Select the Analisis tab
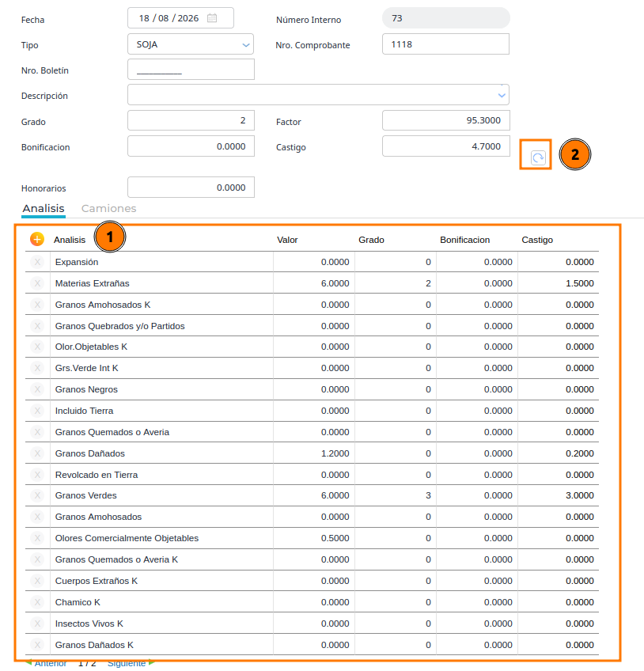Screen dimensions: 644x671 pyautogui.click(x=44, y=208)
